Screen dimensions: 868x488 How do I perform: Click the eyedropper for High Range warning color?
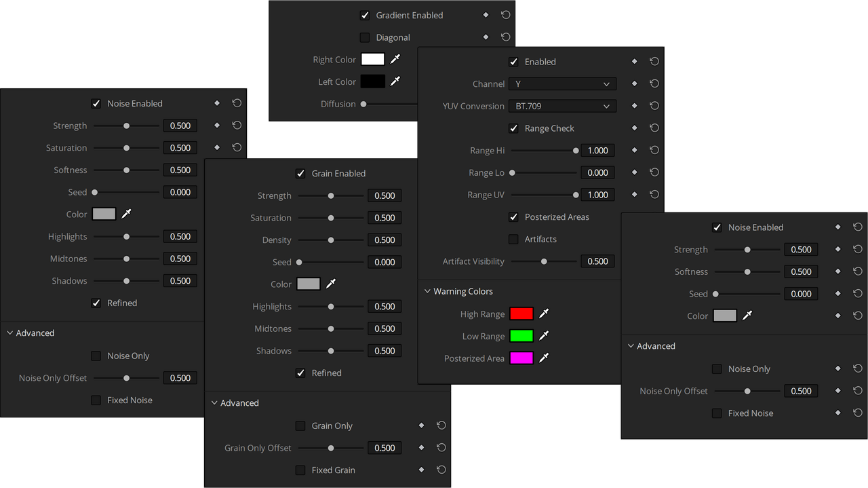(x=543, y=314)
